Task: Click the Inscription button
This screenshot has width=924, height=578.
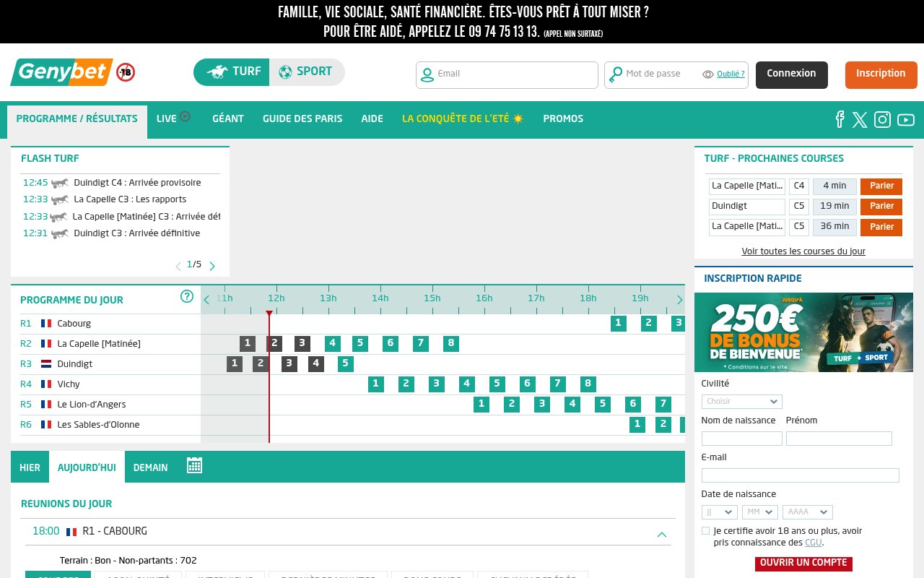Action: (881, 74)
